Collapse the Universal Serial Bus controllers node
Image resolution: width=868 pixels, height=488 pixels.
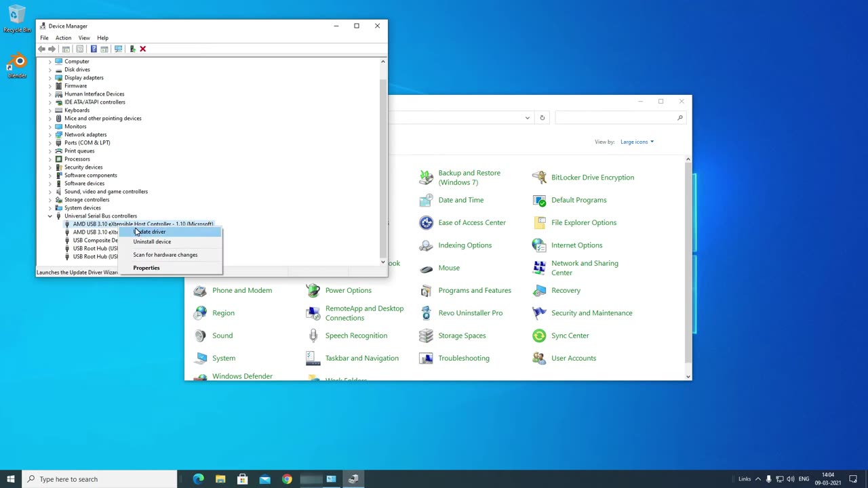coord(50,216)
